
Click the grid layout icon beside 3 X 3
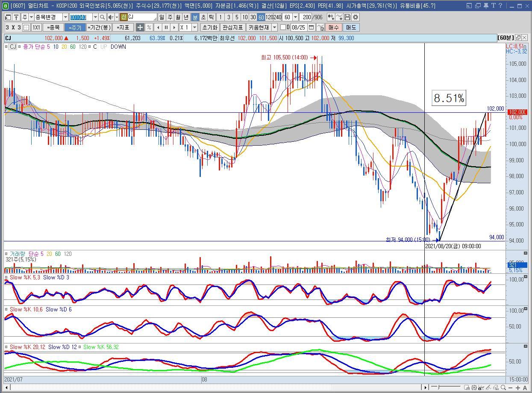tap(26, 27)
